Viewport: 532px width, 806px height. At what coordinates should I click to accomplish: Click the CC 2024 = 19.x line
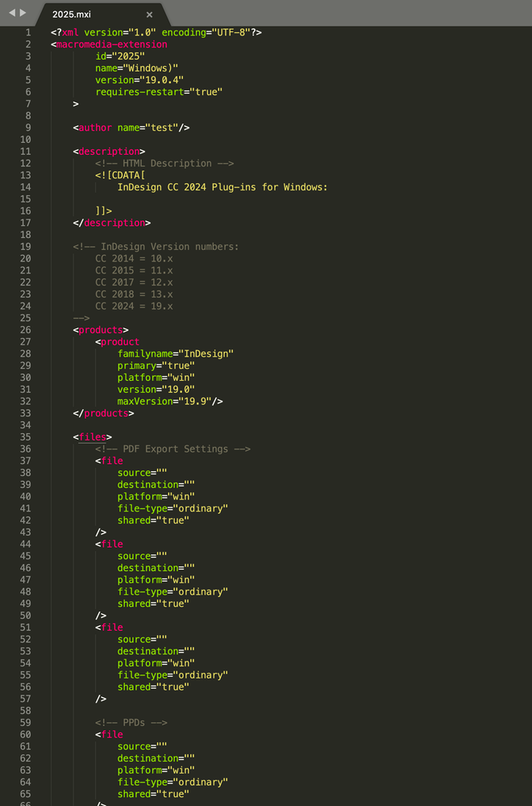click(x=134, y=306)
